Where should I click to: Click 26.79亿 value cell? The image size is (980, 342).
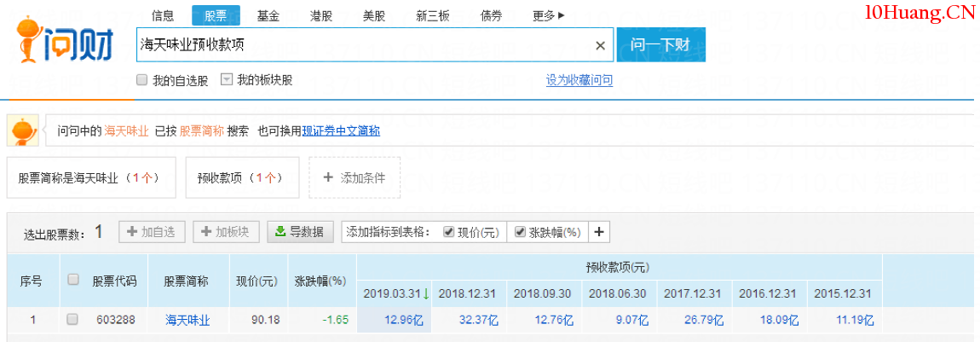705,321
